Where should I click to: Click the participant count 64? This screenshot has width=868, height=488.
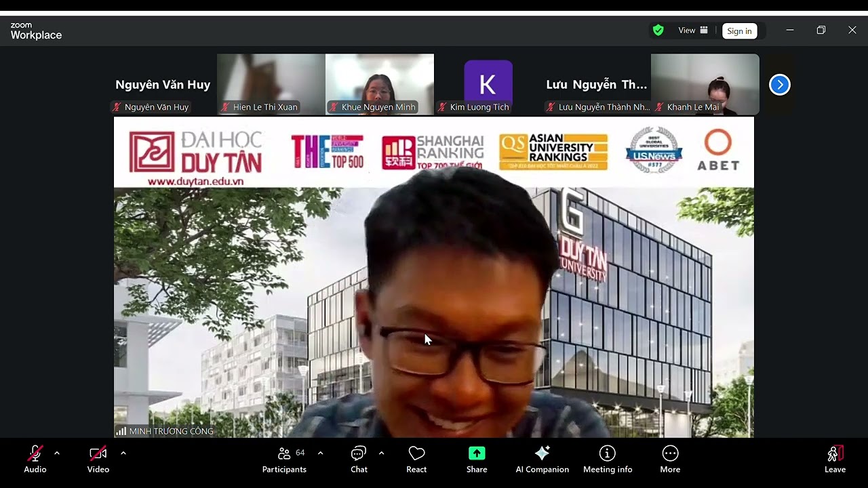pos(300,452)
